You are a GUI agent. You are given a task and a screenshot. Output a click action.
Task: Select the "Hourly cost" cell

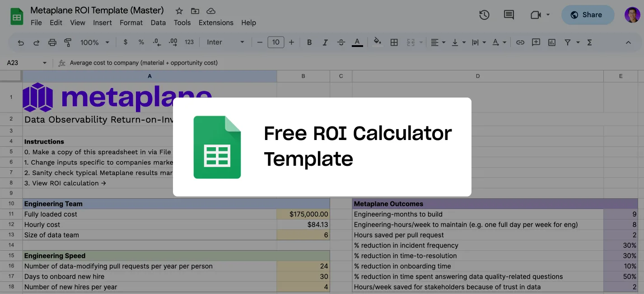149,224
